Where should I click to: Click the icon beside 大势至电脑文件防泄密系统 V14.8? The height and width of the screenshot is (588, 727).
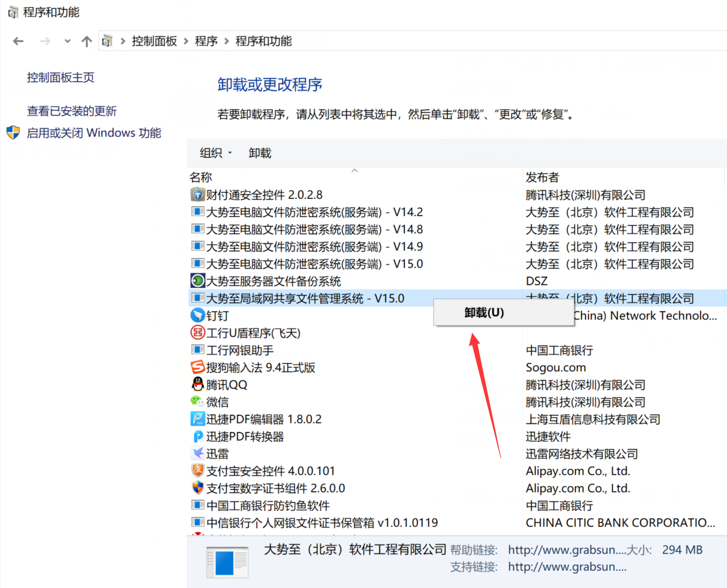point(198,229)
